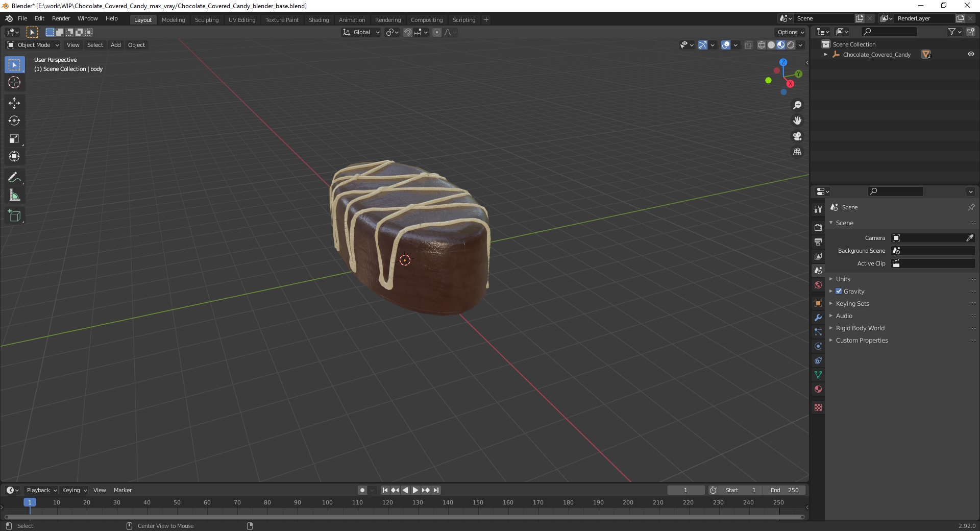Screen dimensions: 980x531
Task: Expand the Keying Sets panel
Action: pyautogui.click(x=852, y=303)
